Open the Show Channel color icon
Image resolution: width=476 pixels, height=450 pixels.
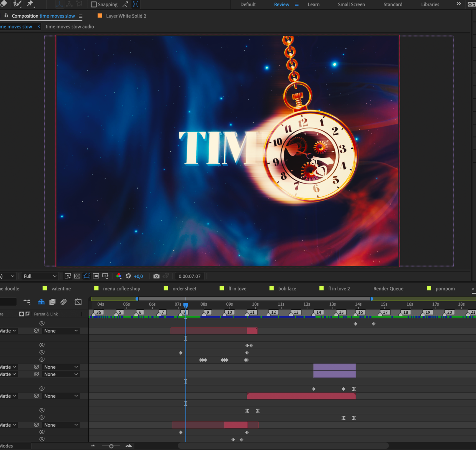click(119, 276)
